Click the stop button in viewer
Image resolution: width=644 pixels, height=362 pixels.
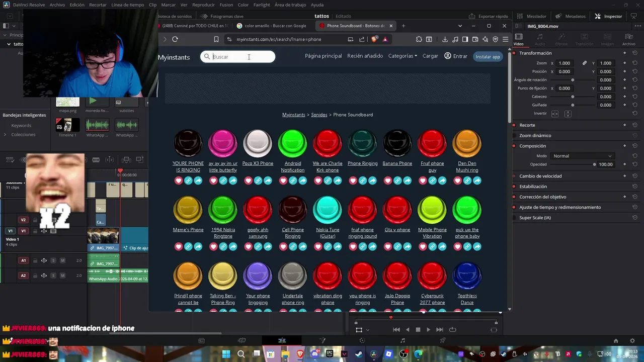click(418, 330)
